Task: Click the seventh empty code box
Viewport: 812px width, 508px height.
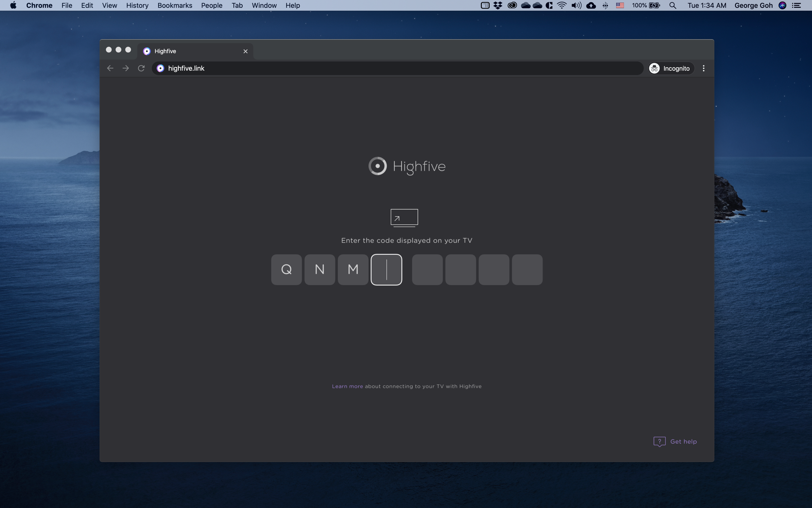Action: (x=494, y=270)
